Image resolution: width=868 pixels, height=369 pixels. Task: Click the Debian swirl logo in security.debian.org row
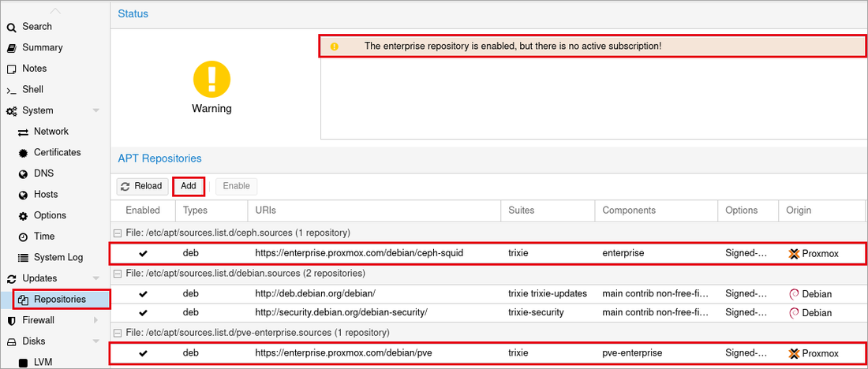coord(794,312)
